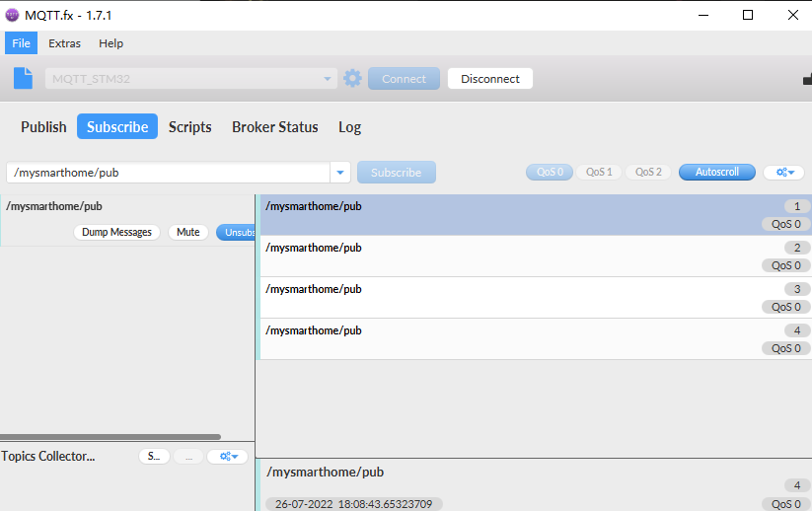Open connection settings via the gear icon
This screenshot has height=511, width=812.
tap(352, 79)
